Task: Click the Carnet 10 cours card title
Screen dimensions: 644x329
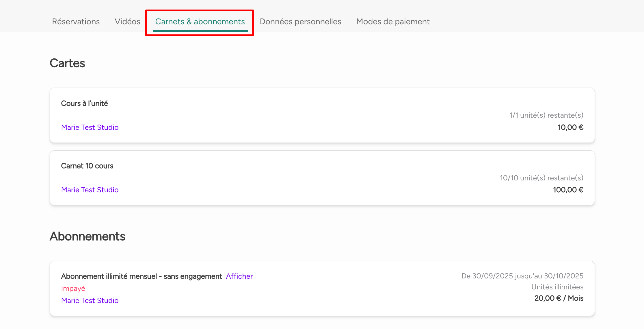Action: (87, 166)
